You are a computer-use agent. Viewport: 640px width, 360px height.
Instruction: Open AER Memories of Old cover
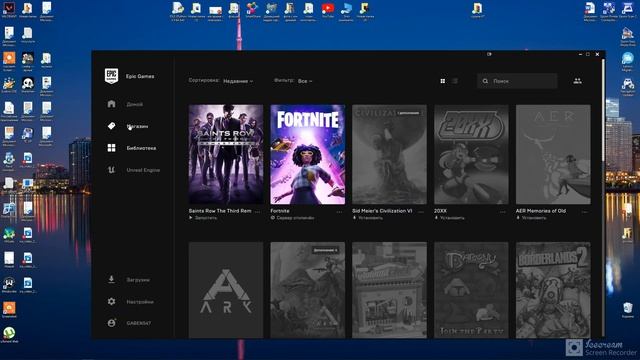(553, 154)
